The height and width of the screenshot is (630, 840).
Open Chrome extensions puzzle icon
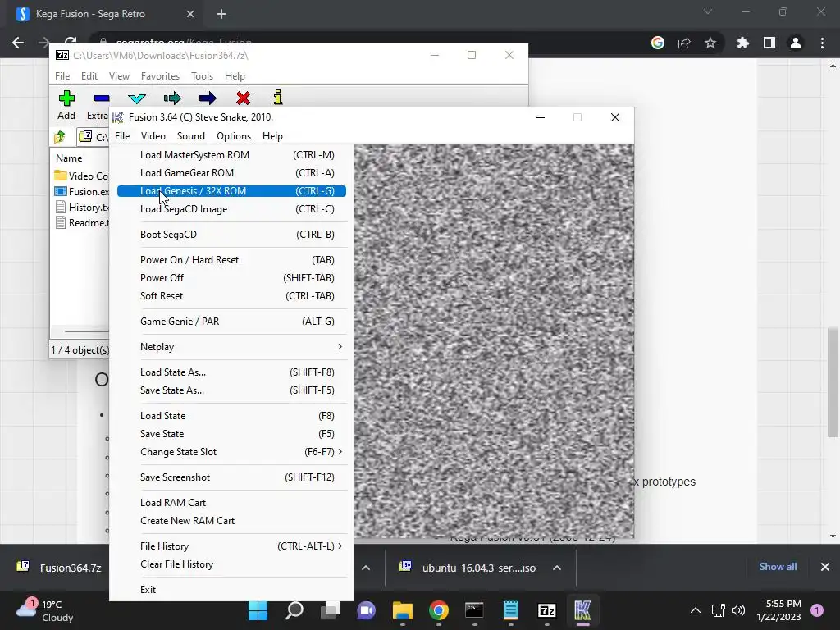(743, 43)
